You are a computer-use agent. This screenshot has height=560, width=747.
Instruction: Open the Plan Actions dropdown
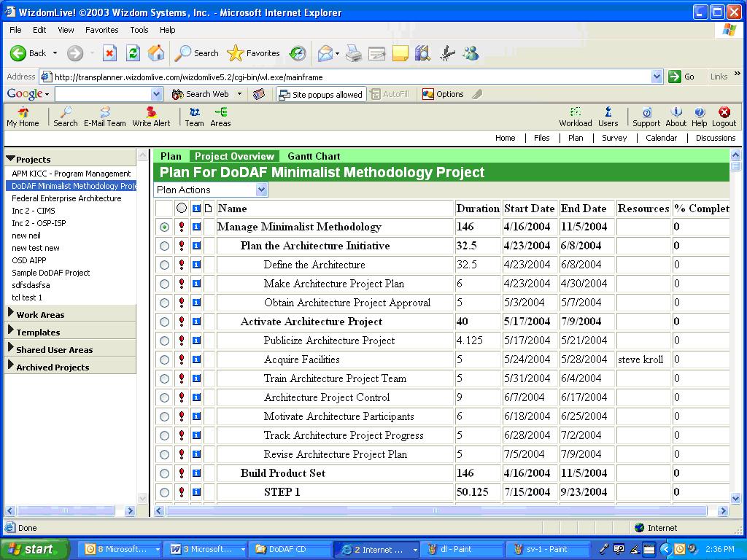click(x=211, y=190)
